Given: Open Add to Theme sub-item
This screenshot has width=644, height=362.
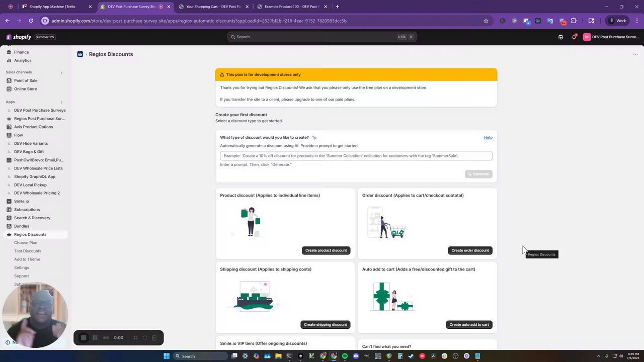Looking at the screenshot, I should click(27, 259).
